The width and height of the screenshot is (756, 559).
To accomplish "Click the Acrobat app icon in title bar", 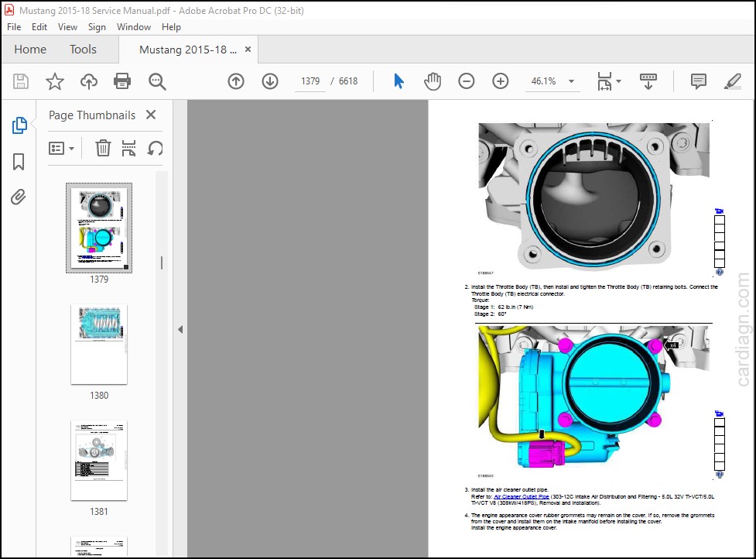I will (9, 10).
